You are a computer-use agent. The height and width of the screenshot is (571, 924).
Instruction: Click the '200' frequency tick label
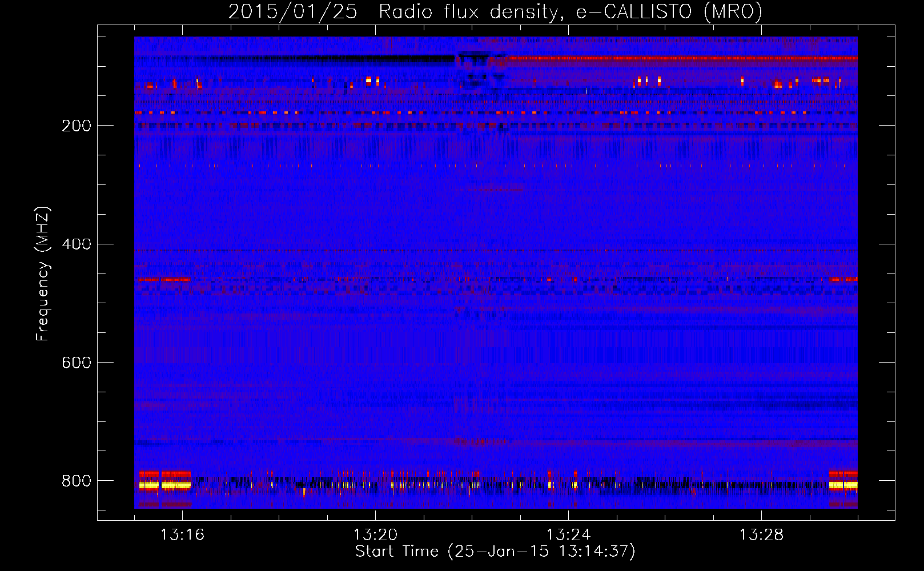click(77, 126)
